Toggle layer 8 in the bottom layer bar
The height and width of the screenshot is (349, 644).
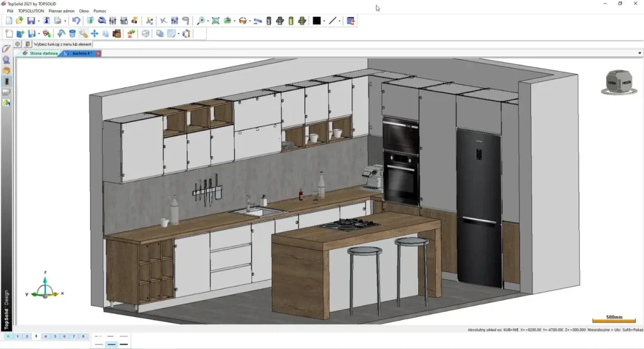(83, 336)
